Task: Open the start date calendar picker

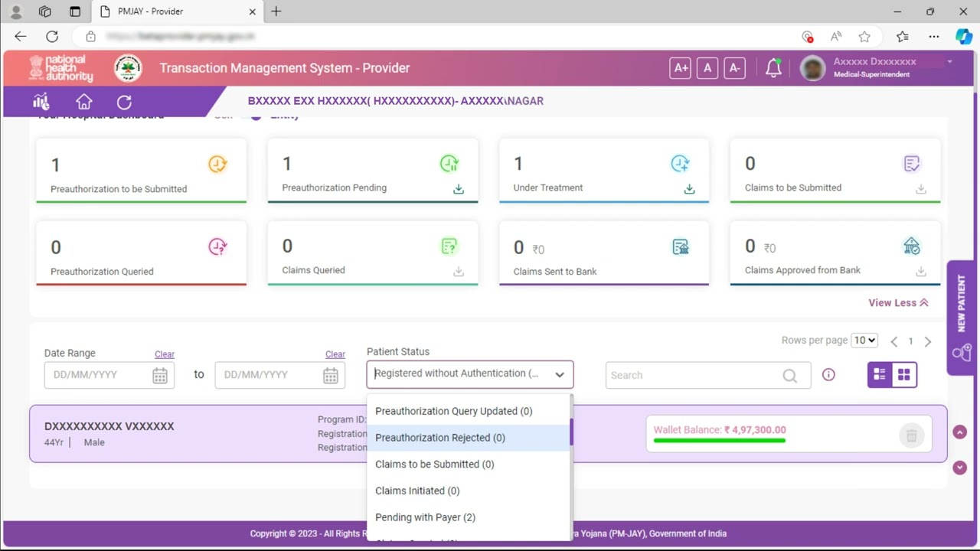Action: click(x=160, y=375)
